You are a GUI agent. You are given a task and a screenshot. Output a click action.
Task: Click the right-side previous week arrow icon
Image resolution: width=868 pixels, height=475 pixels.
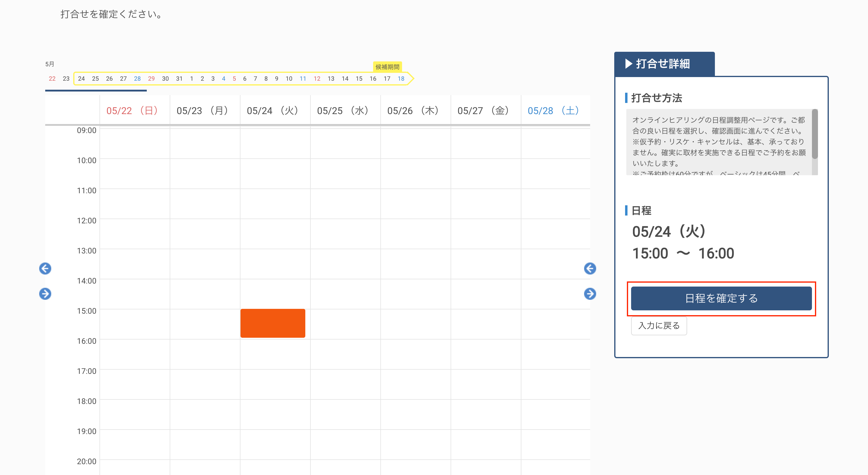(590, 268)
